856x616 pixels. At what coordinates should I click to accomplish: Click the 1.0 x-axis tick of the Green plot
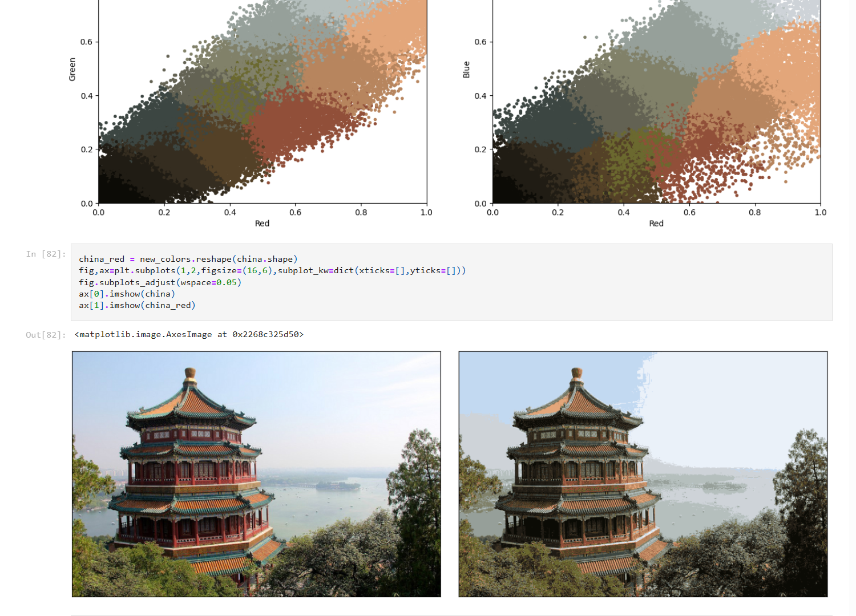point(426,212)
